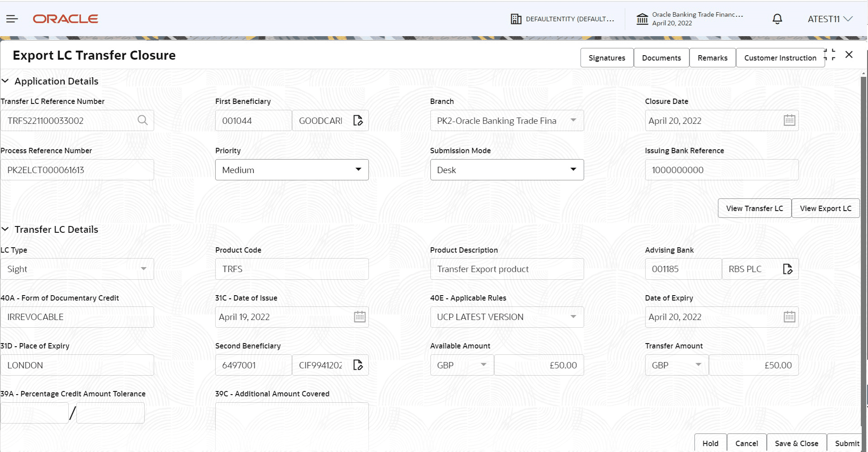This screenshot has width=868, height=452.
Task: Open the Submission Mode dropdown
Action: pos(573,169)
